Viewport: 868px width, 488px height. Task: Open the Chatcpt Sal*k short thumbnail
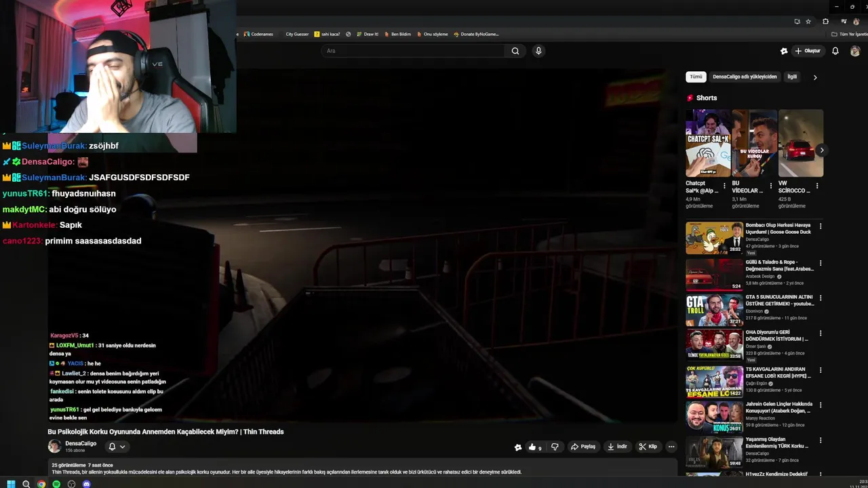tap(708, 143)
